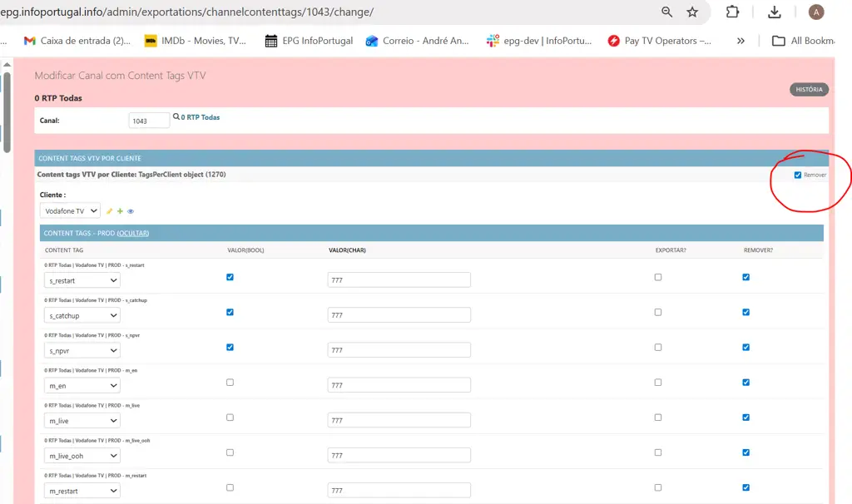Click the pencil edit icon beside Cliente
The height and width of the screenshot is (504, 852).
click(x=110, y=211)
